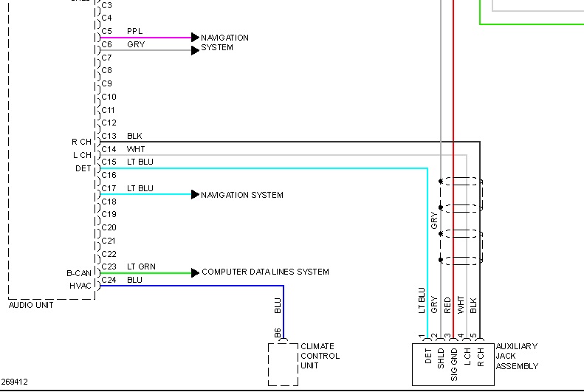Screen dimensions: 584x392
Task: Click the vertical red wire
Action: click(453, 111)
